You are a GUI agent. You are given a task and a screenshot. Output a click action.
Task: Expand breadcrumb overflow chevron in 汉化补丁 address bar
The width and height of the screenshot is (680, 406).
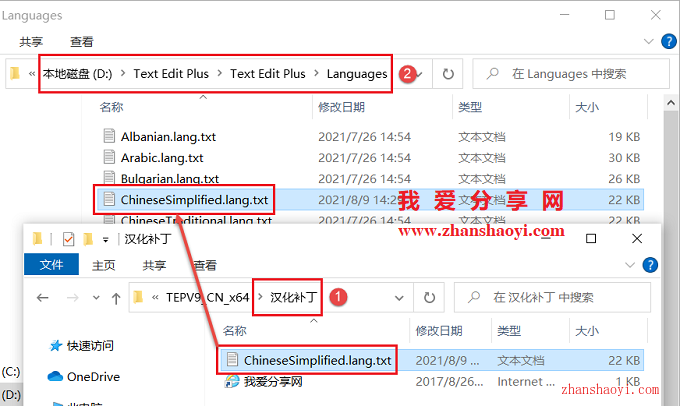click(x=155, y=298)
